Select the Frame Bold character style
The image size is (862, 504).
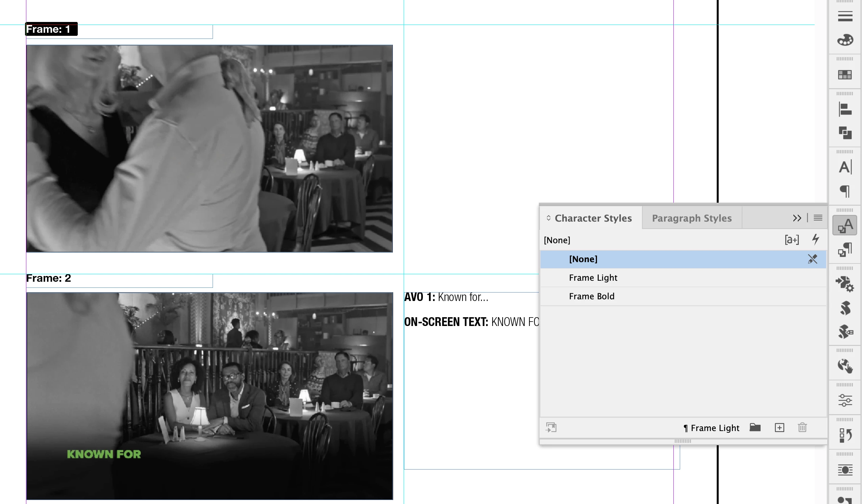point(592,296)
